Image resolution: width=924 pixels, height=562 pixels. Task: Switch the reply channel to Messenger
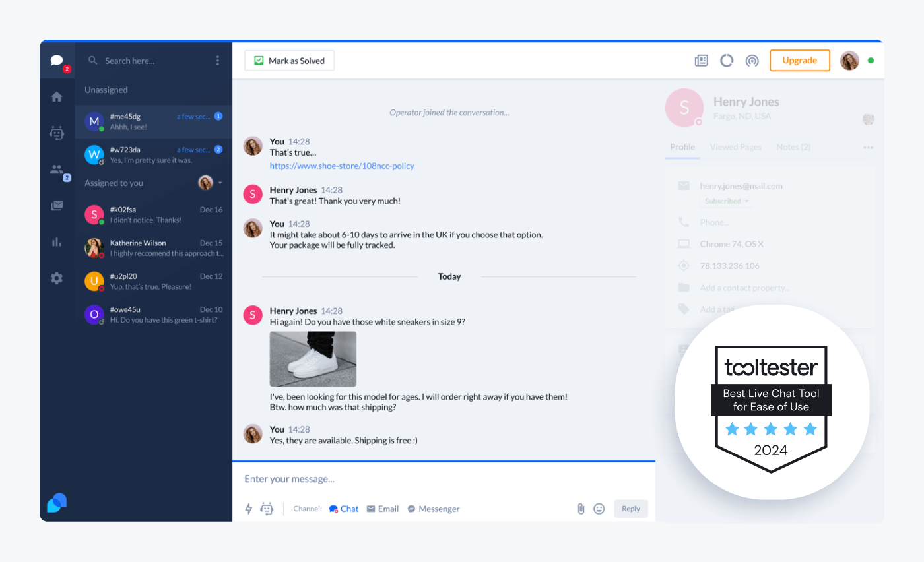[434, 509]
